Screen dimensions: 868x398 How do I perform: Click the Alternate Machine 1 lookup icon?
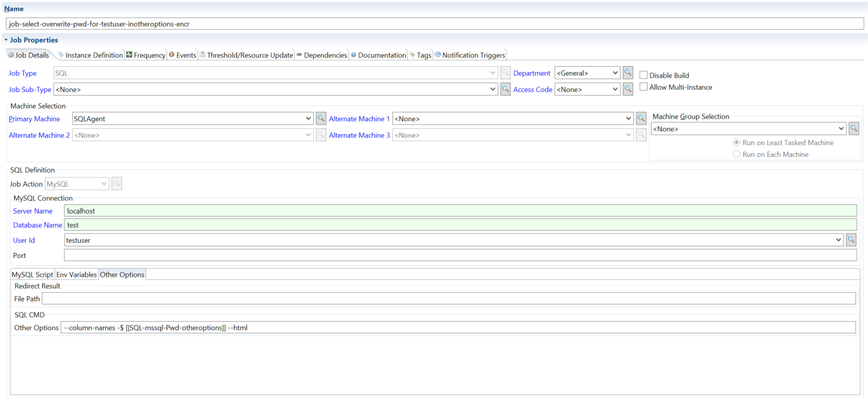pos(641,118)
